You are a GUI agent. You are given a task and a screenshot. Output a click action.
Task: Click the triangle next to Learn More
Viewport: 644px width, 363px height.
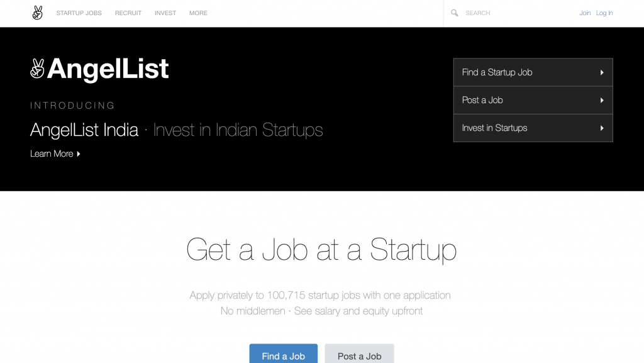(79, 154)
